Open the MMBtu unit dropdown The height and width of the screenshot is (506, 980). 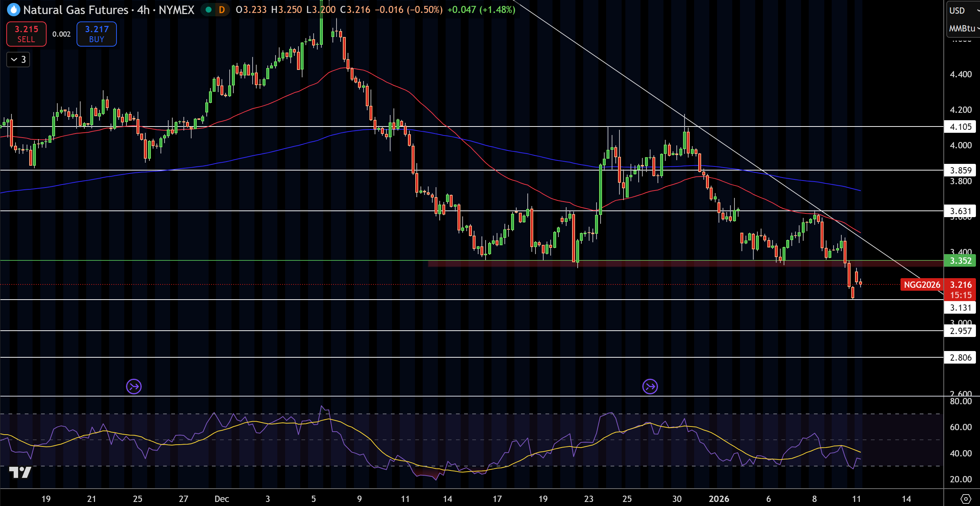[x=963, y=28]
